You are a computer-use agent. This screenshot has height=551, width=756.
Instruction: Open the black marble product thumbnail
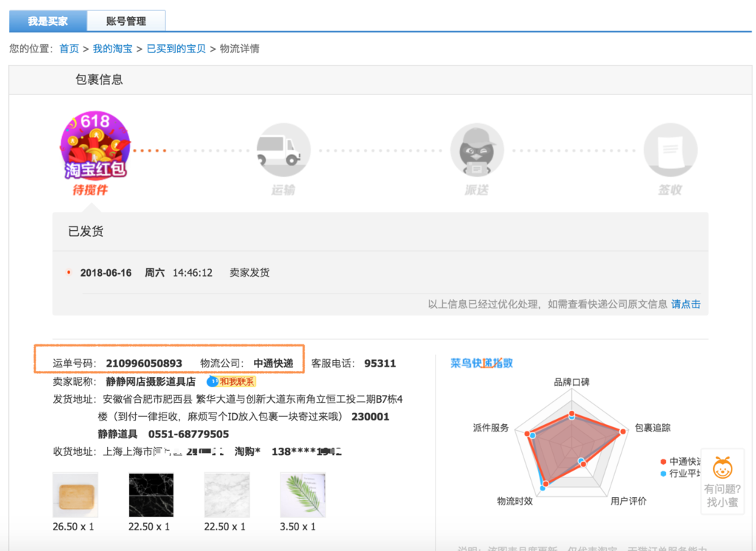[151, 495]
